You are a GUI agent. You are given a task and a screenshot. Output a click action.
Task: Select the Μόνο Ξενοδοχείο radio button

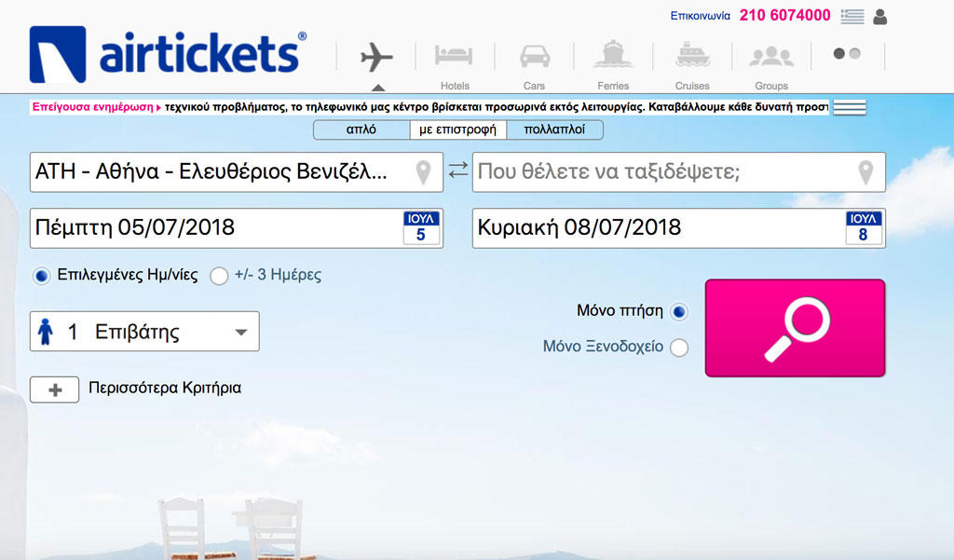pyautogui.click(x=679, y=348)
